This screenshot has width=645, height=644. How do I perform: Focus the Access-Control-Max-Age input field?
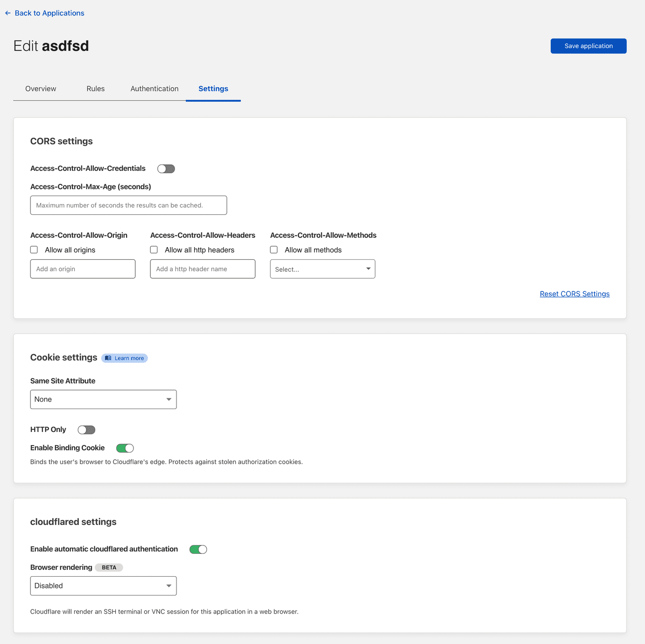click(128, 205)
